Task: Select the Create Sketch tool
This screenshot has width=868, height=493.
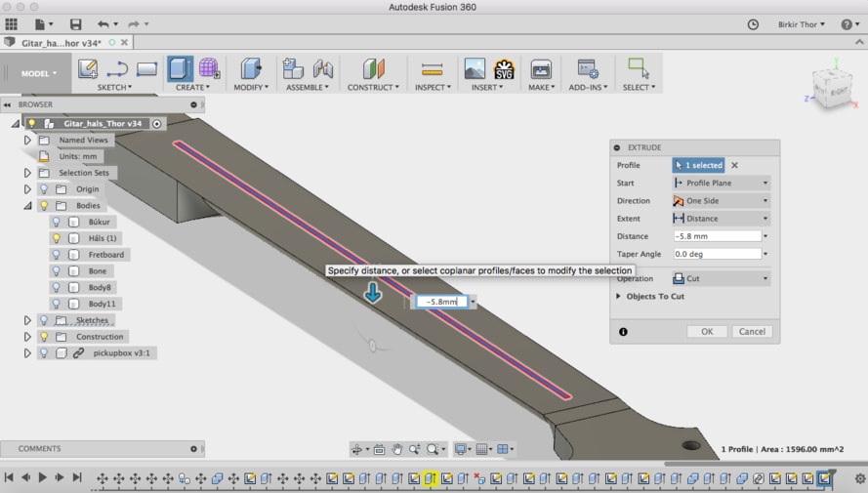Action: [88, 69]
